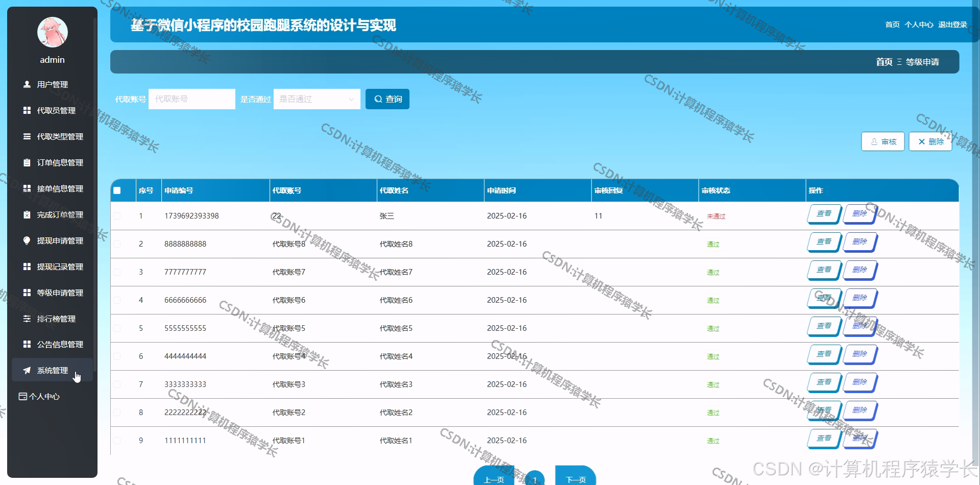Screen dimensions: 980x485
Task: Click the list icon beside 代取类型管理
Action: coord(27,136)
